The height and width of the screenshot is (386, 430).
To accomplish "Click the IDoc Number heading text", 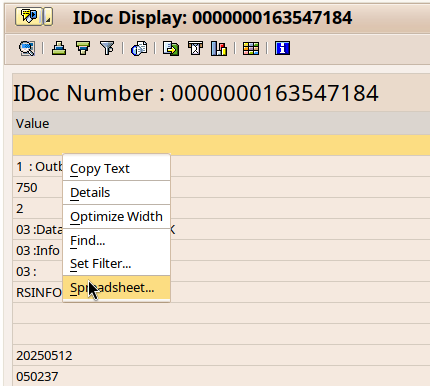I will (x=196, y=93).
